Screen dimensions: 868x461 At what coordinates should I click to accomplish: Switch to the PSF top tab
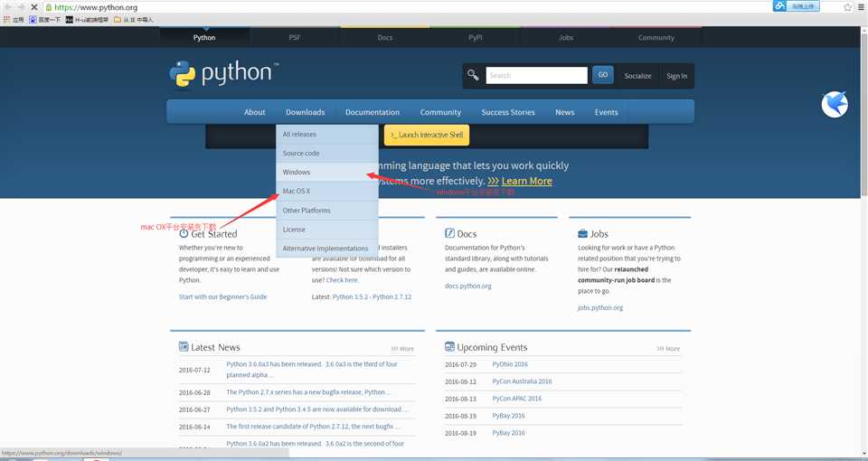pyautogui.click(x=295, y=37)
